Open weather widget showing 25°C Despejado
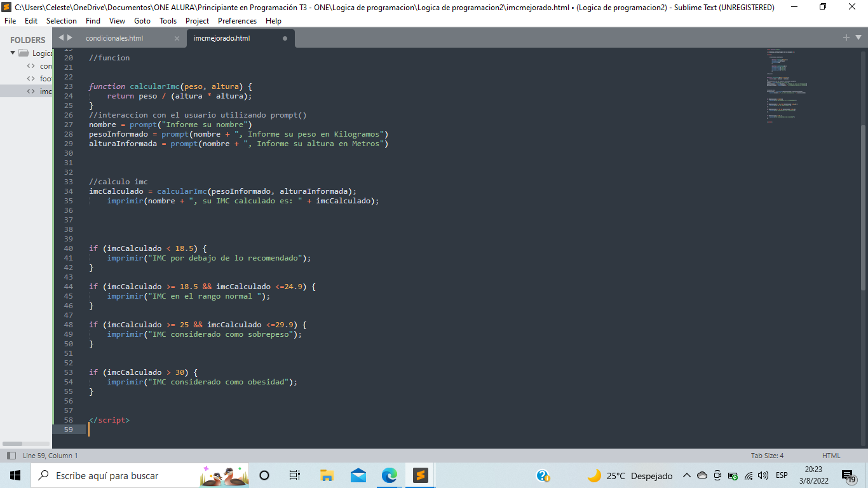 [629, 475]
